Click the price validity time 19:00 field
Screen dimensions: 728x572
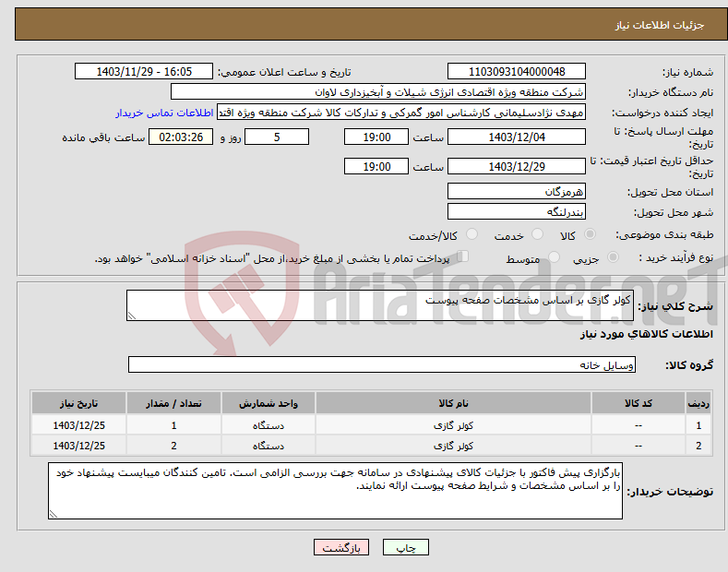coord(376,166)
